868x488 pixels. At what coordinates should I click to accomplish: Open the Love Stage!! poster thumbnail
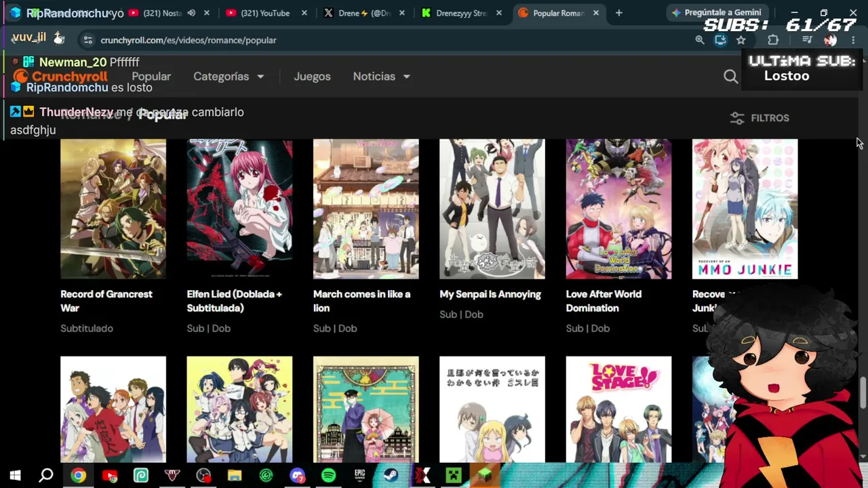(618, 409)
